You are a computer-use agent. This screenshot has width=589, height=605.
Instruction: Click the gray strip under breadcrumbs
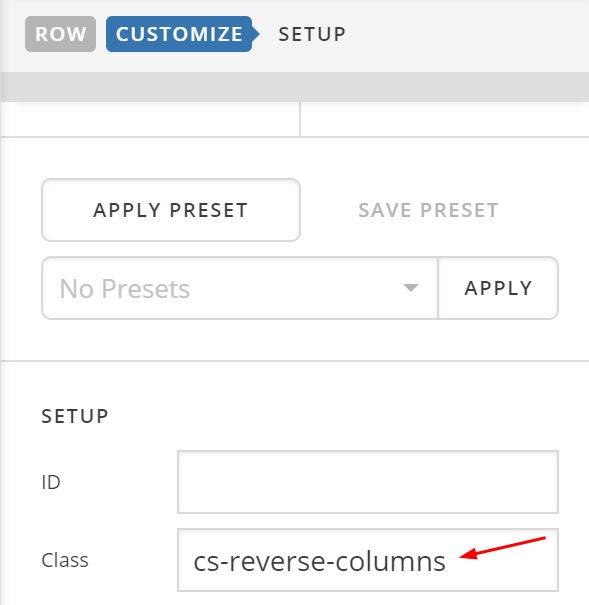click(295, 87)
